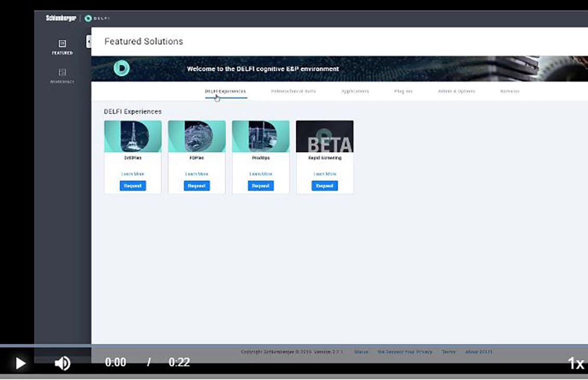588x380 pixels.
Task: Change the 1x playback speed
Action: (x=576, y=363)
